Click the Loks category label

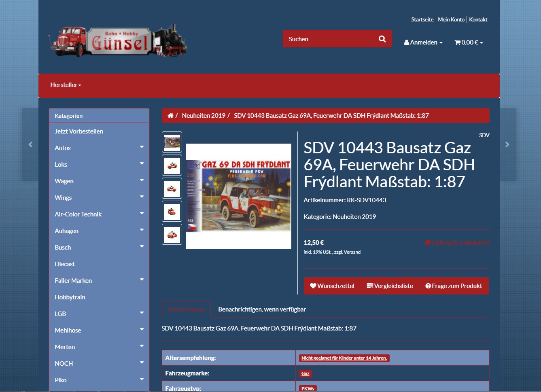[61, 165]
